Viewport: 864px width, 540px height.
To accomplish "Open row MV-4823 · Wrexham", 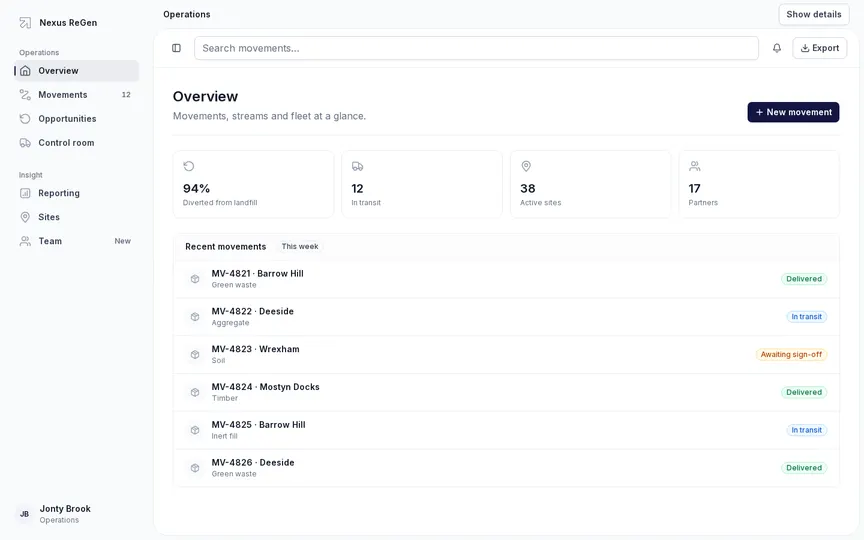I will 506,354.
